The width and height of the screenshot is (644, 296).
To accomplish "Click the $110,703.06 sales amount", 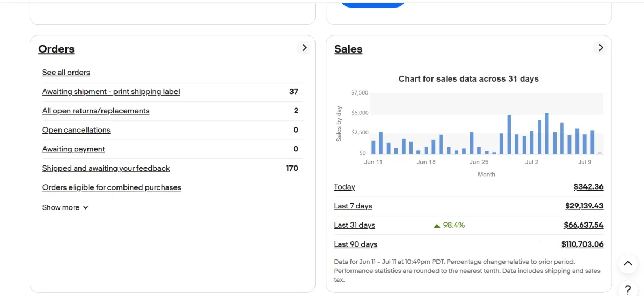I will pyautogui.click(x=582, y=244).
